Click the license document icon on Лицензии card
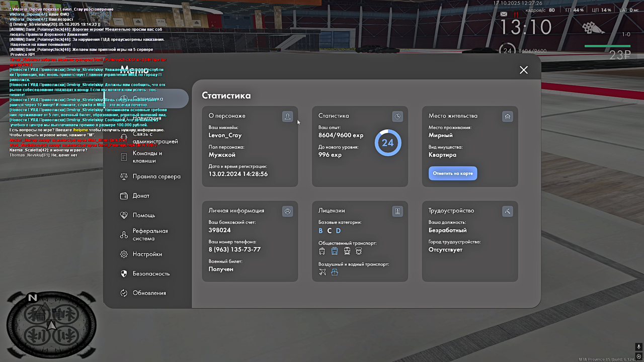Image resolution: width=644 pixels, height=362 pixels. 397,211
